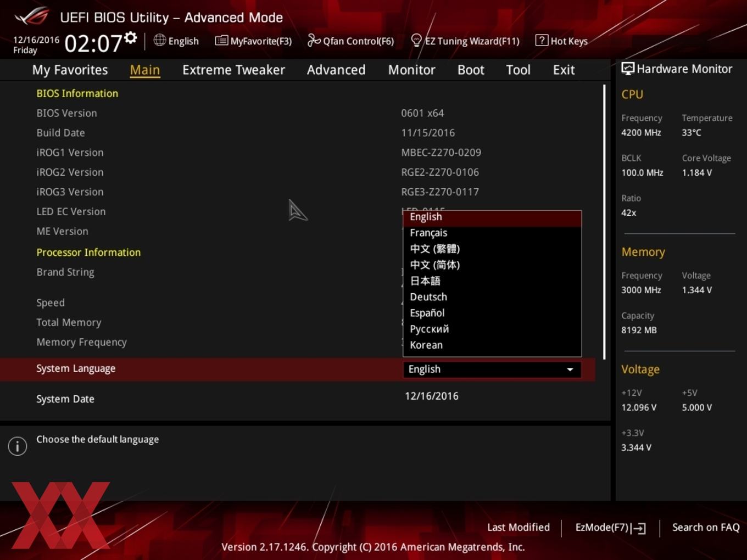The width and height of the screenshot is (747, 560).
Task: Click the Build Date row
Action: click(x=298, y=133)
